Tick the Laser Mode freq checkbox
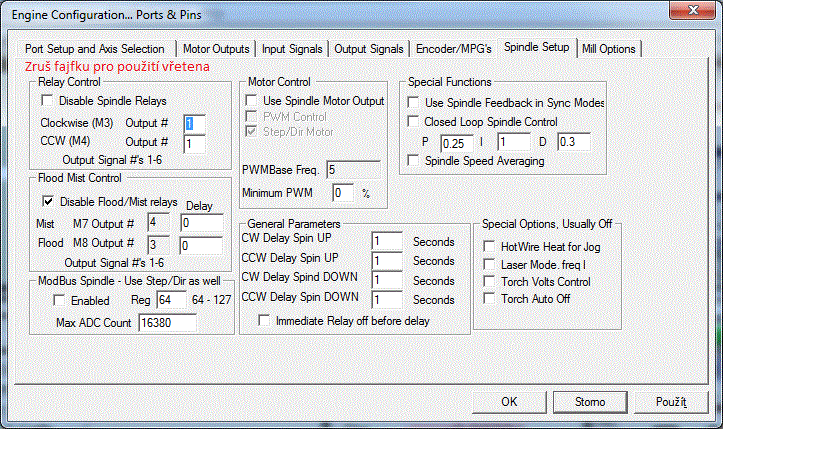The image size is (816, 460). coord(488,264)
